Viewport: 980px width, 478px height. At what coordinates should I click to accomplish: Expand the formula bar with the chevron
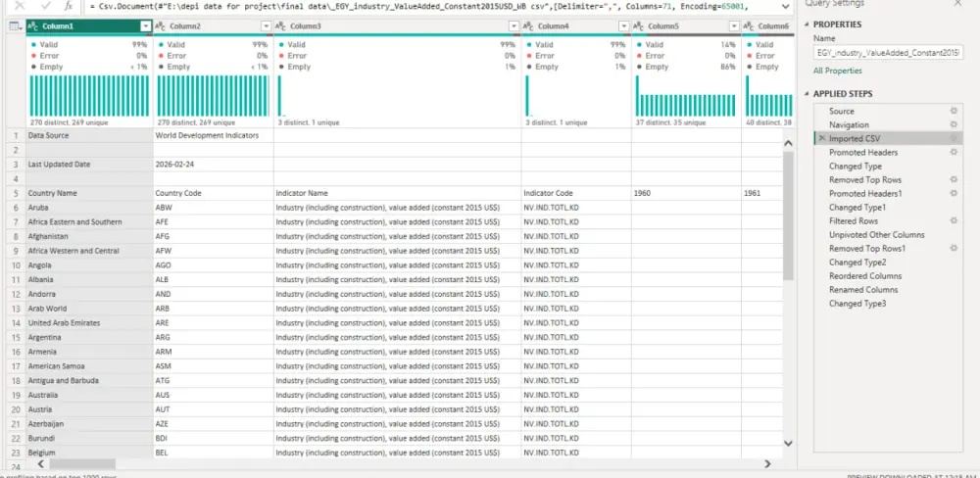786,6
